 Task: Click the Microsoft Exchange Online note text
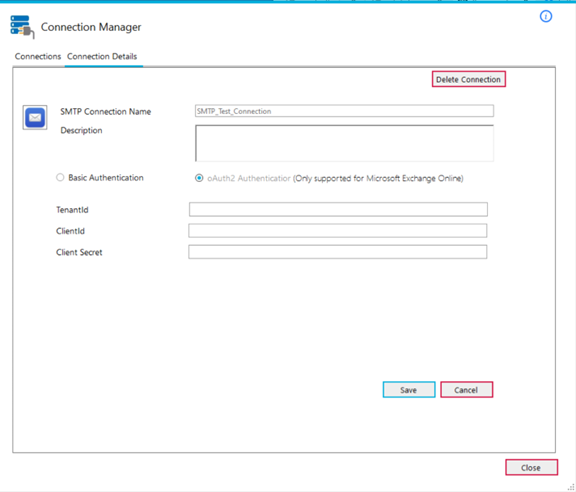tap(378, 179)
